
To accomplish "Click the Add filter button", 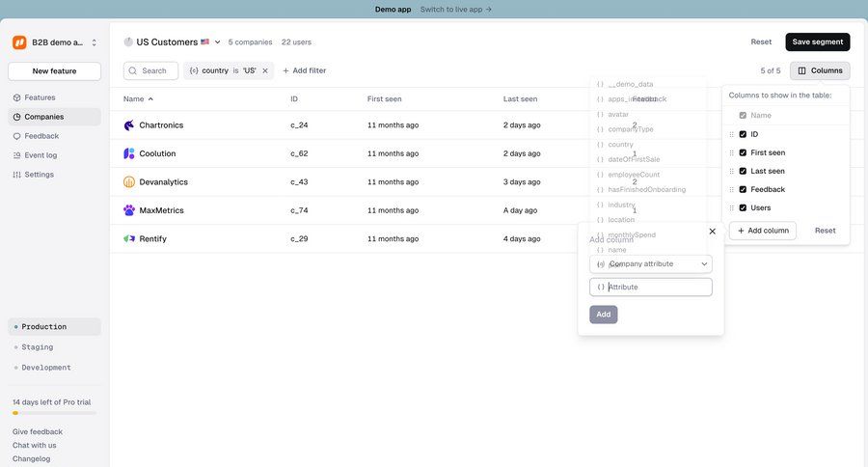I will point(305,70).
